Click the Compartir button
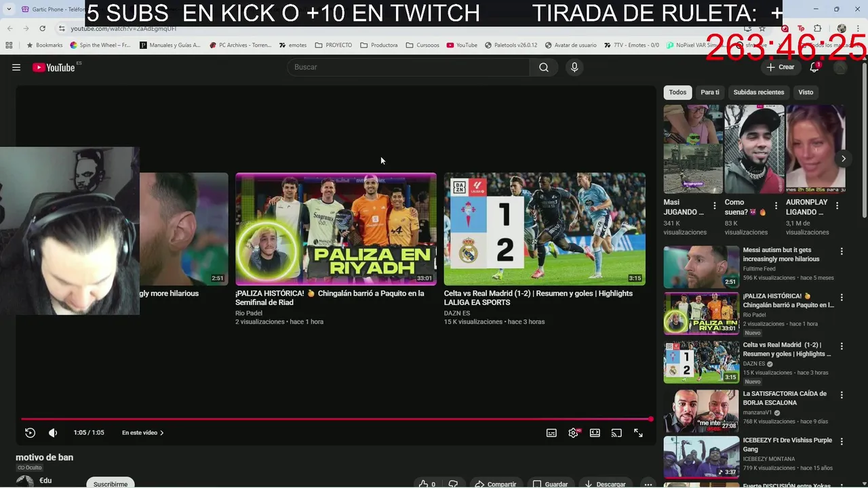 click(496, 484)
